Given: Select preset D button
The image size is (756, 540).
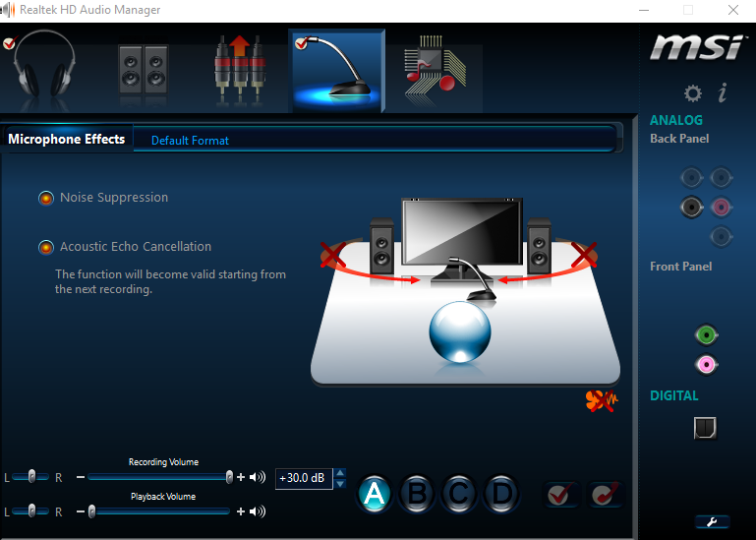Looking at the screenshot, I should (x=501, y=494).
